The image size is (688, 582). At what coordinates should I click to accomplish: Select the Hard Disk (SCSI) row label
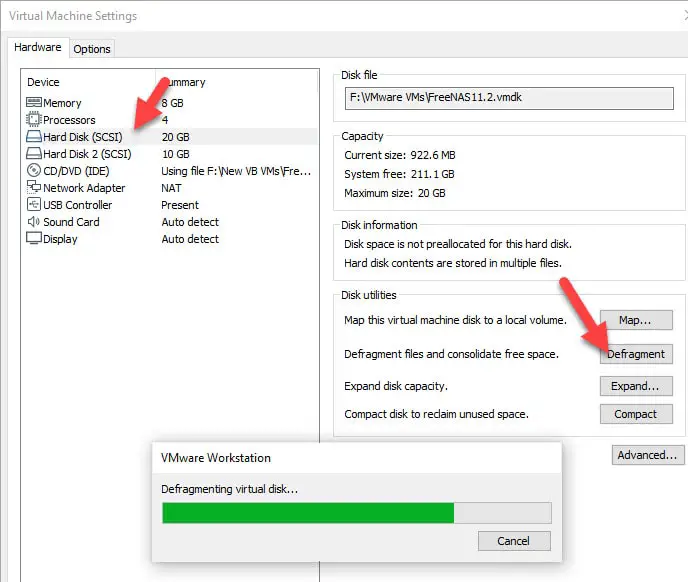click(83, 137)
